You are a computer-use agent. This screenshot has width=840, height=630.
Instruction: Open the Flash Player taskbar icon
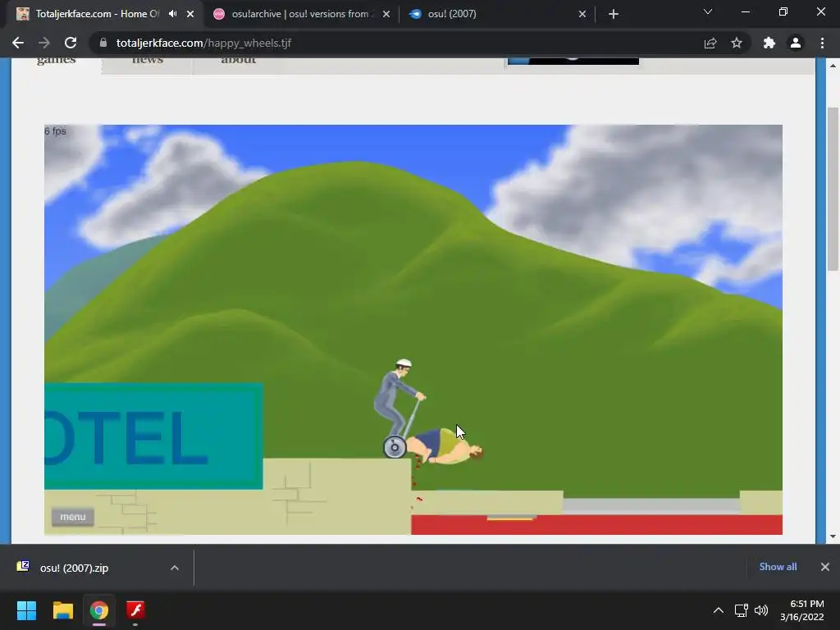pyautogui.click(x=135, y=610)
